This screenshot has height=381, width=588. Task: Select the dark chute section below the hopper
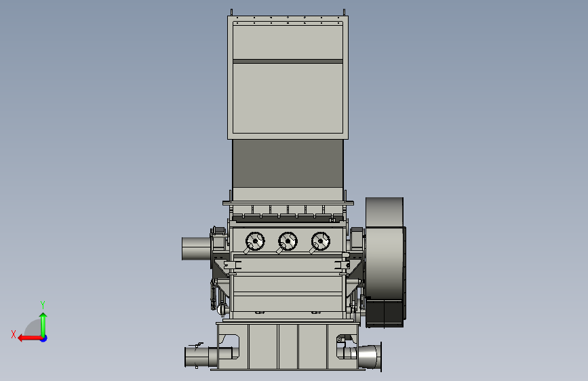(x=288, y=163)
